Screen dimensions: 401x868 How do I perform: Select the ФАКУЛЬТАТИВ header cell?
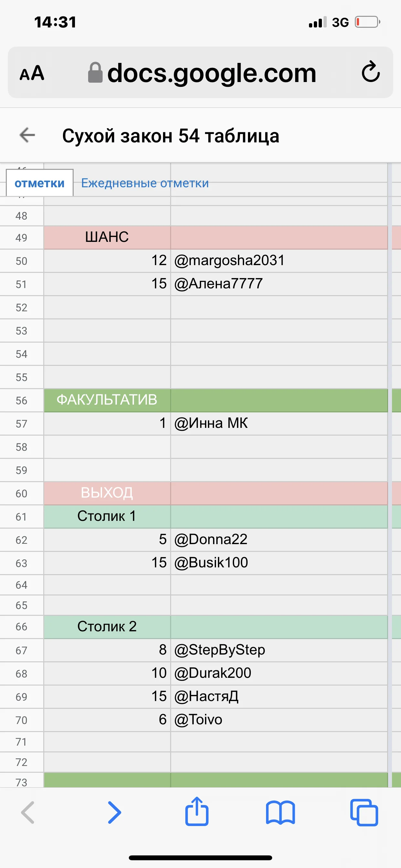click(x=107, y=400)
